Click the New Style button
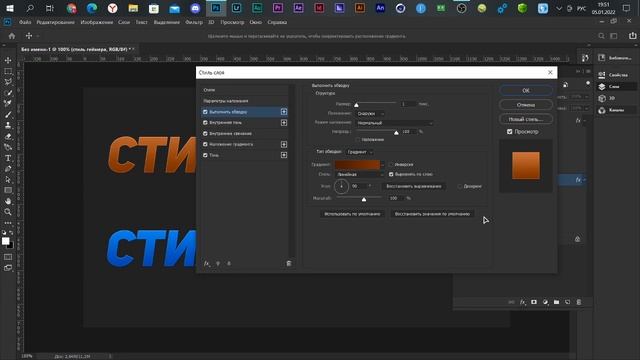Image resolution: width=640 pixels, height=360 pixels. pyautogui.click(x=526, y=119)
